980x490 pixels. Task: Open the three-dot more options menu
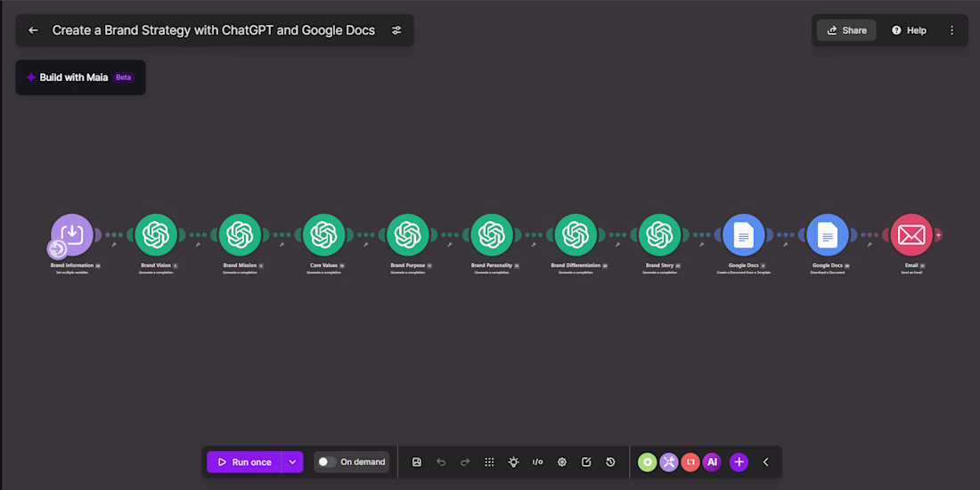951,30
